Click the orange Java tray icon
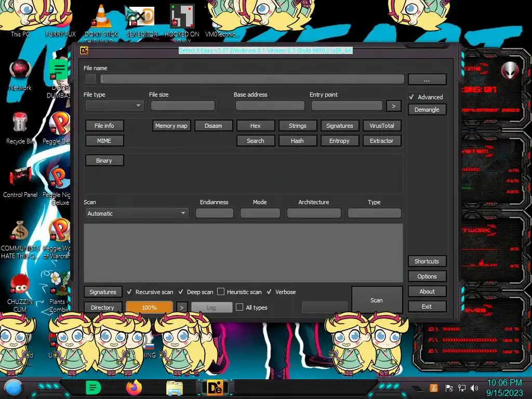Image resolution: width=532 pixels, height=399 pixels. pyautogui.click(x=434, y=388)
